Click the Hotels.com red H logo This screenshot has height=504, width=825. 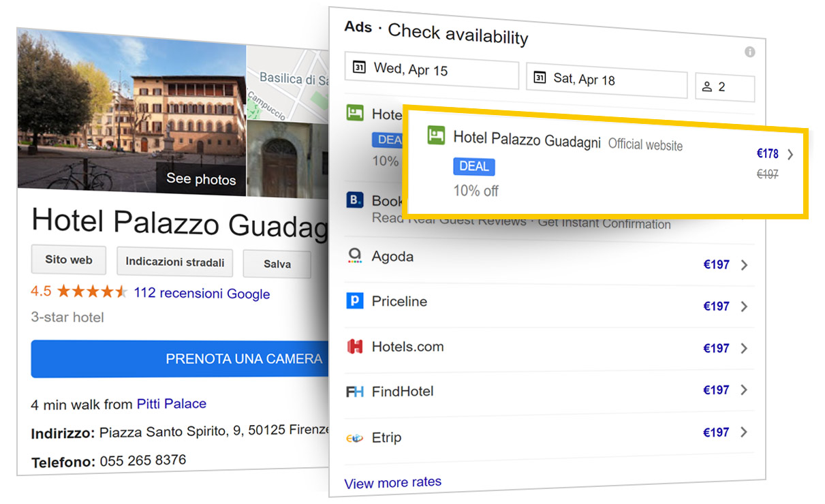pos(354,346)
